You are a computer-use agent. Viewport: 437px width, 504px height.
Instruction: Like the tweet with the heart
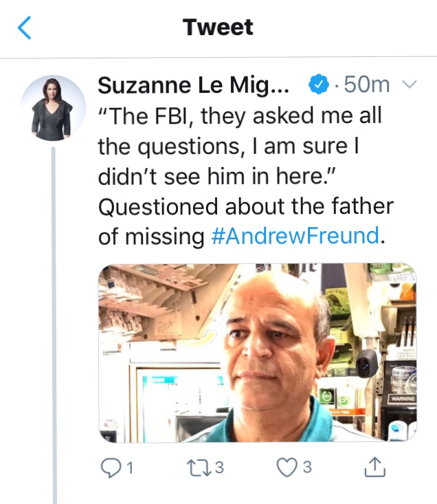(x=285, y=468)
